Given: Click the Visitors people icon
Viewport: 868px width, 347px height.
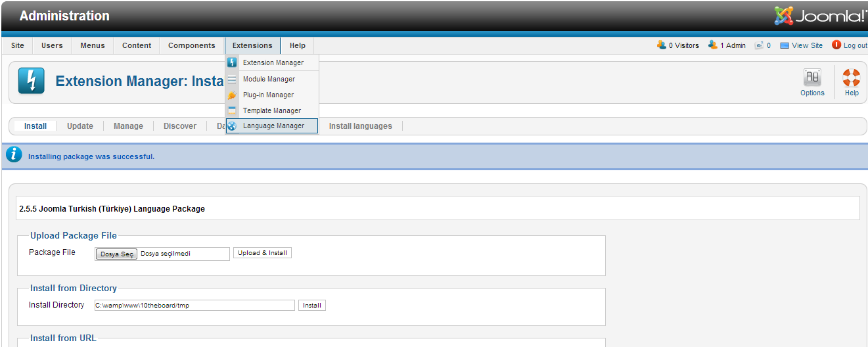Looking at the screenshot, I should (x=662, y=45).
